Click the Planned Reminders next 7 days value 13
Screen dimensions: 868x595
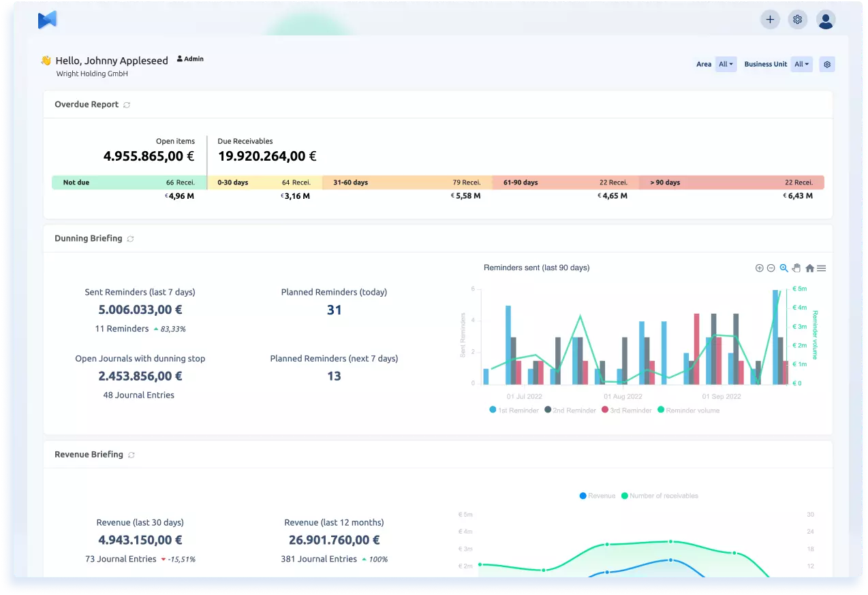tap(334, 376)
